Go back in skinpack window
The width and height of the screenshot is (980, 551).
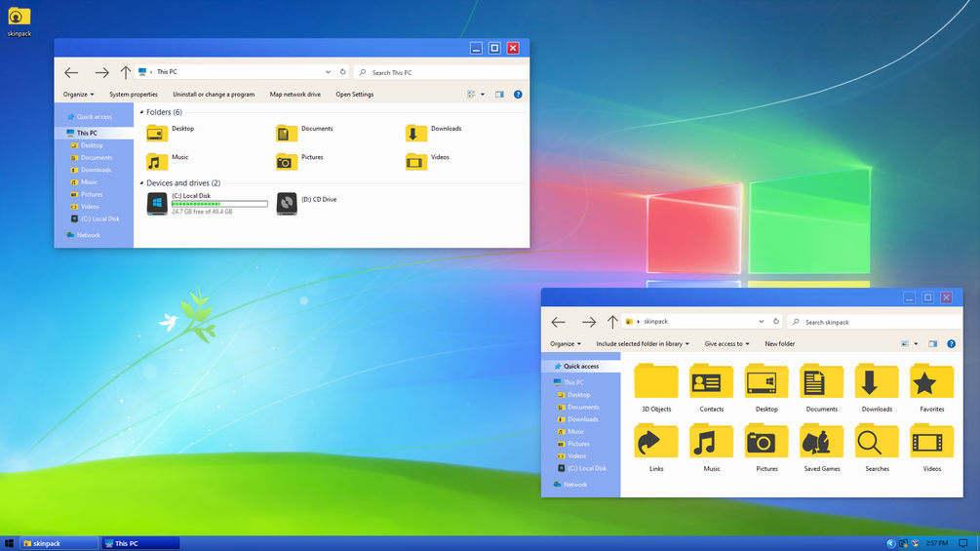click(x=558, y=322)
